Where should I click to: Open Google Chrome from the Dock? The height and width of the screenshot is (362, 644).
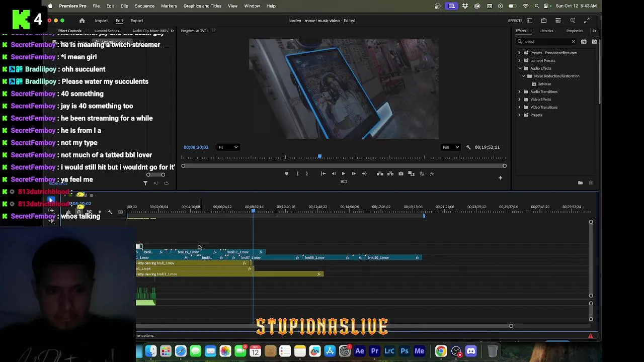(441, 351)
